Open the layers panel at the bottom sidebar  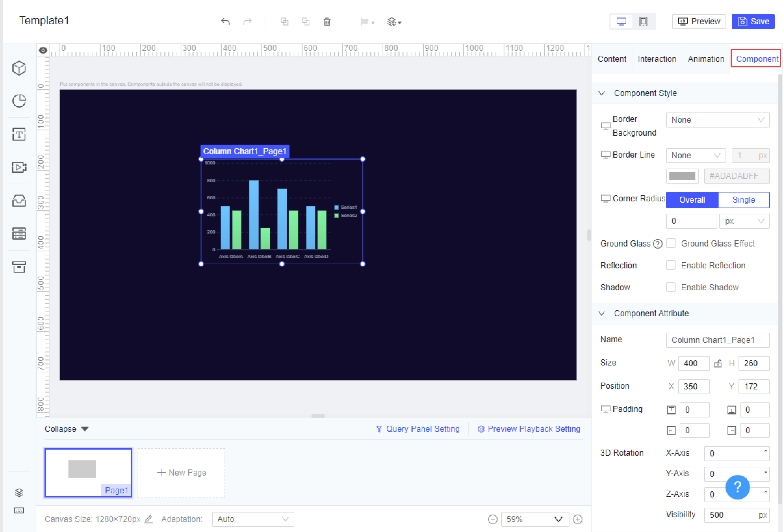19,493
